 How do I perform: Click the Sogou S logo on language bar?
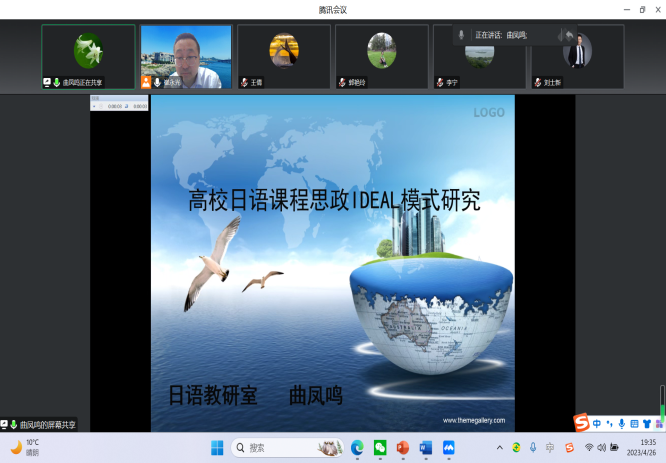pos(581,422)
